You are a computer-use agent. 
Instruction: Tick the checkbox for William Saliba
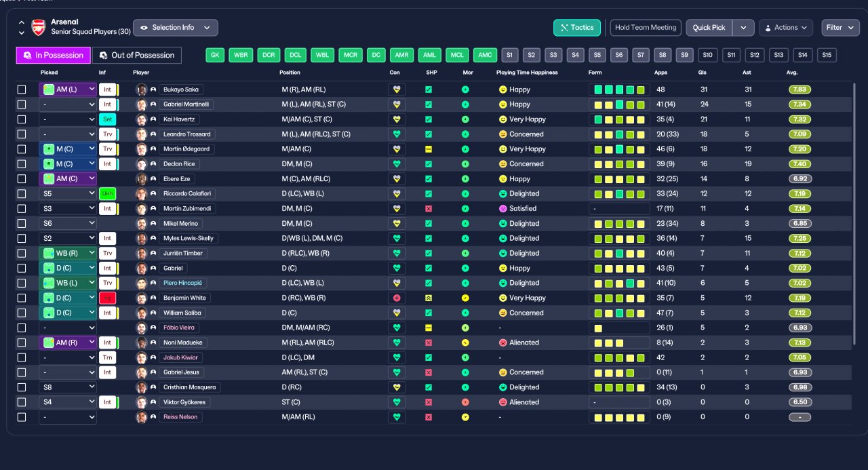click(x=22, y=313)
